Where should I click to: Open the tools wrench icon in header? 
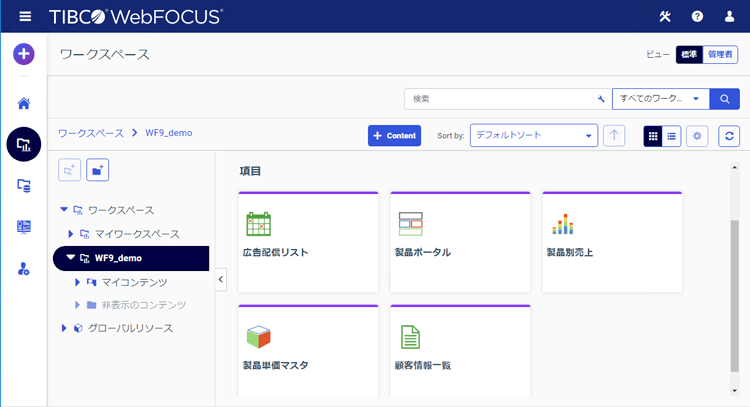pos(665,16)
